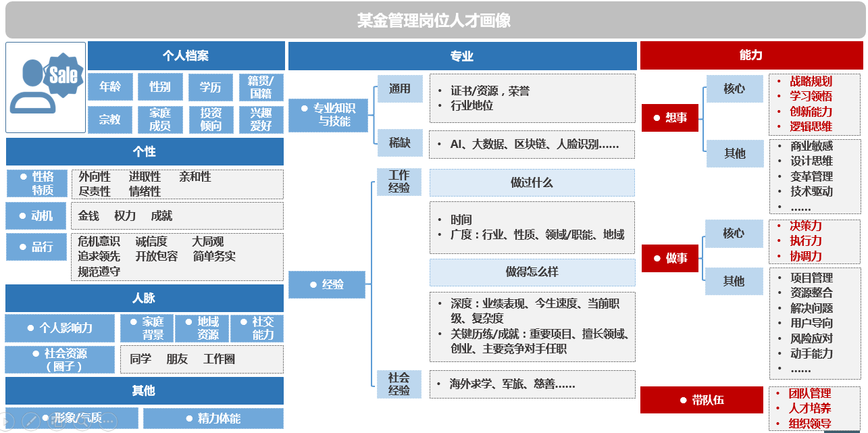This screenshot has width=868, height=433.
Task: Click the person with Sale badge image
Action: point(46,87)
